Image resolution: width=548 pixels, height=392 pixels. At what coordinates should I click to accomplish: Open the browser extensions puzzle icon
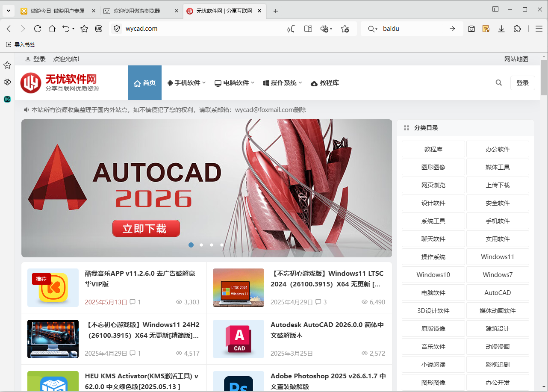517,29
